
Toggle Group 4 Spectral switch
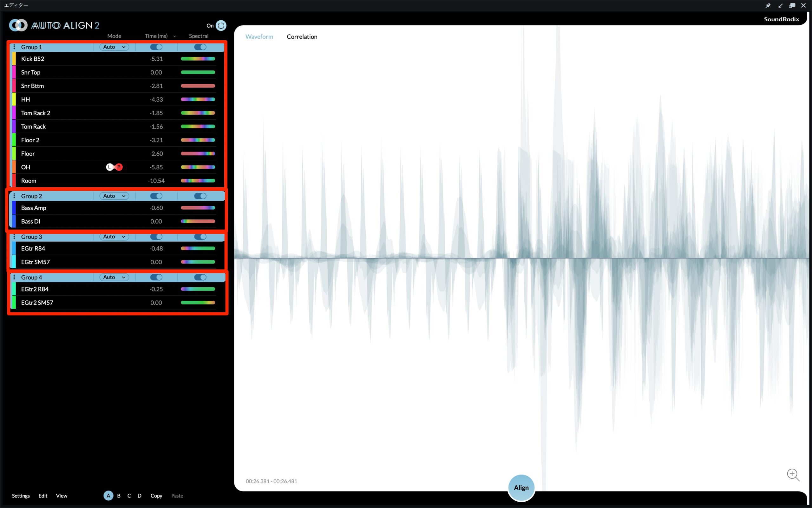(200, 277)
